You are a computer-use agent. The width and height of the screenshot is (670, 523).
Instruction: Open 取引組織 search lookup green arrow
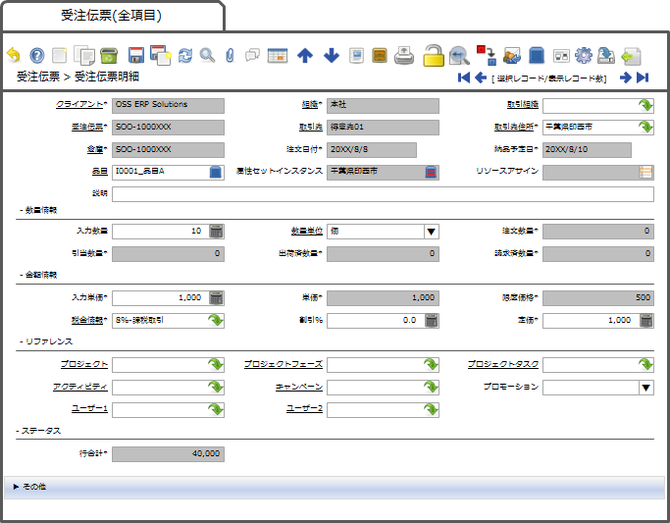point(646,105)
